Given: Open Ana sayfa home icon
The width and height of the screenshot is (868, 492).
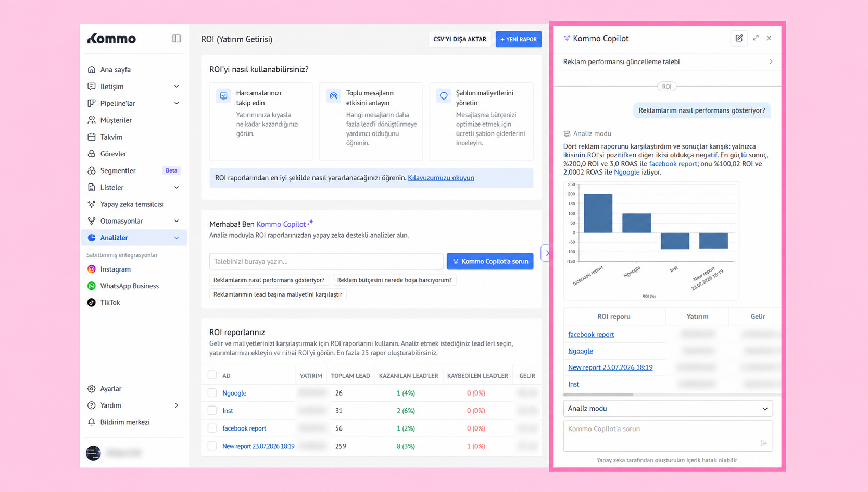Looking at the screenshot, I should 92,69.
